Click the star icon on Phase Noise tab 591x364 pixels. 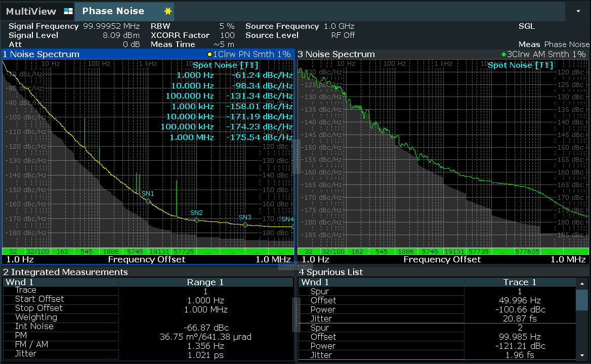click(x=168, y=11)
